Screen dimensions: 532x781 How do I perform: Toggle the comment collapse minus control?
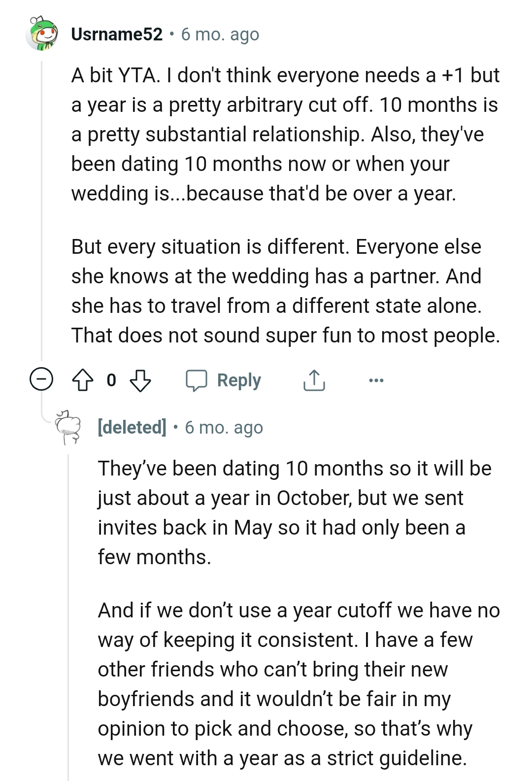pos(40,379)
